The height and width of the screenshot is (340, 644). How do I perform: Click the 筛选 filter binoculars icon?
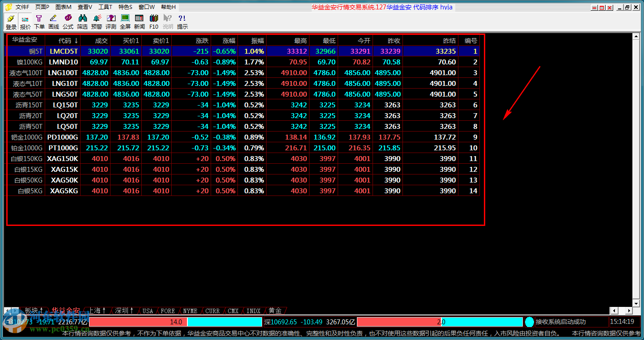(x=82, y=22)
